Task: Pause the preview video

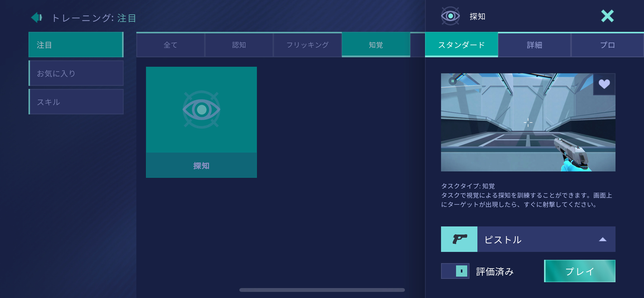Action: tap(452, 81)
